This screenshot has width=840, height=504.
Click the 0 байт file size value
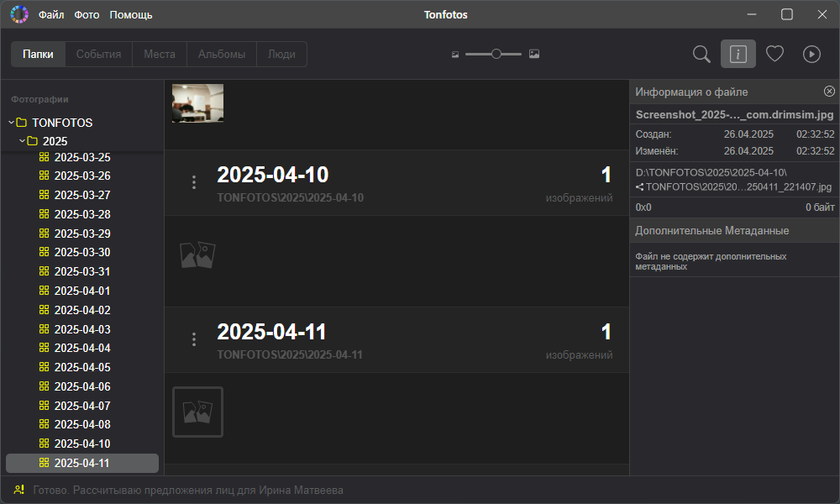(x=820, y=207)
